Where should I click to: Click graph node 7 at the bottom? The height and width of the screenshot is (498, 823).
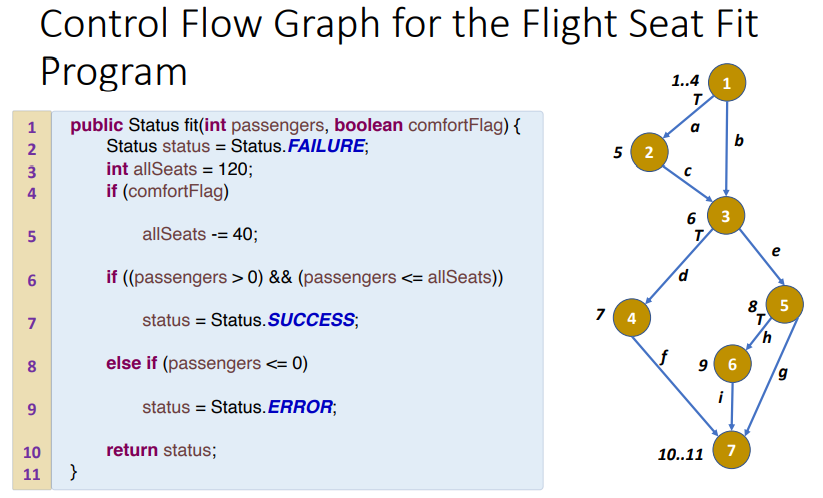[x=731, y=450]
